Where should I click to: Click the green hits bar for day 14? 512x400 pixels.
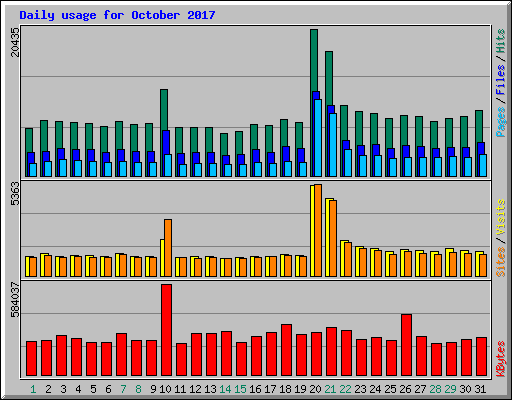[x=224, y=144]
